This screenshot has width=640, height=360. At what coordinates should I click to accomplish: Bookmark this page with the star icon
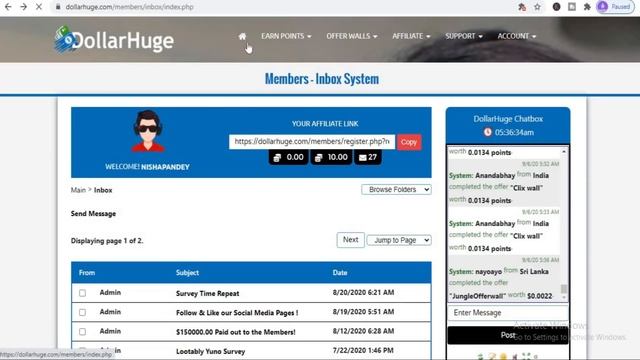[537, 7]
